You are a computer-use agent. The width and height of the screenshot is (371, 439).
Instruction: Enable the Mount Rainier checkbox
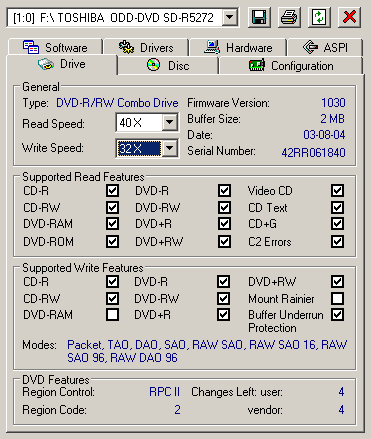click(x=337, y=298)
